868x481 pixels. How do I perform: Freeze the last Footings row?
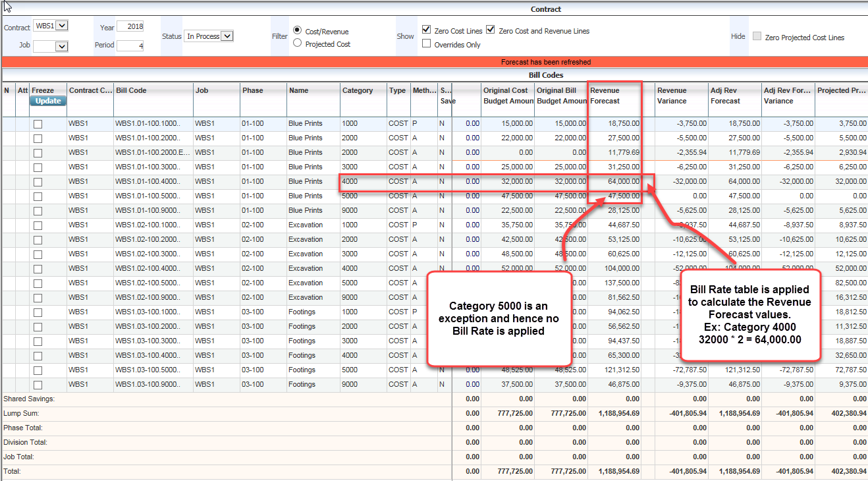pyautogui.click(x=38, y=384)
